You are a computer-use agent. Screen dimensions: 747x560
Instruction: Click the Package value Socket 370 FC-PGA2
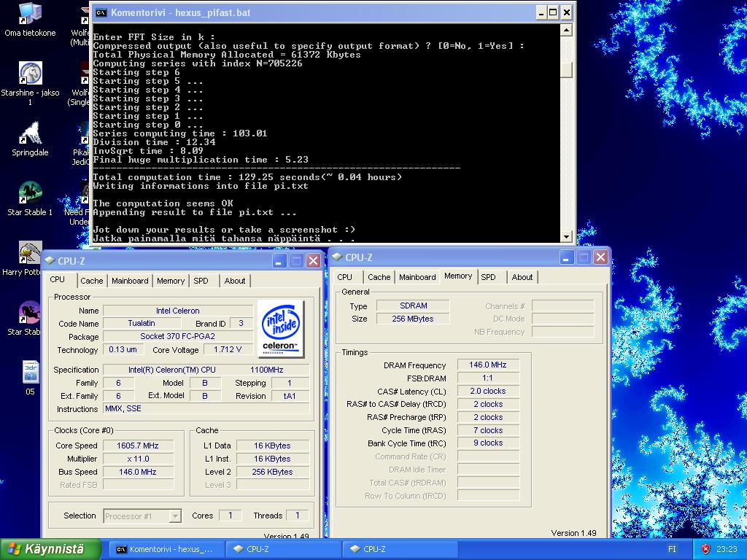click(x=178, y=336)
